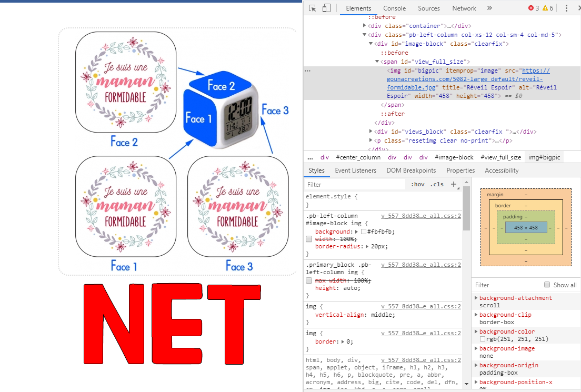Click the ellipsis beside selected img node
This screenshot has width=581, height=392.
pyautogui.click(x=307, y=71)
